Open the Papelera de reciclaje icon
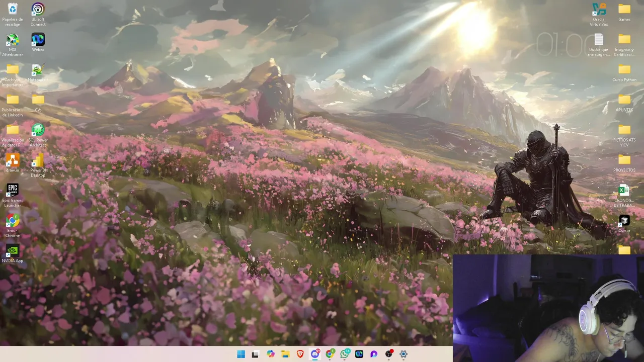Image resolution: width=644 pixels, height=362 pixels. tap(13, 15)
